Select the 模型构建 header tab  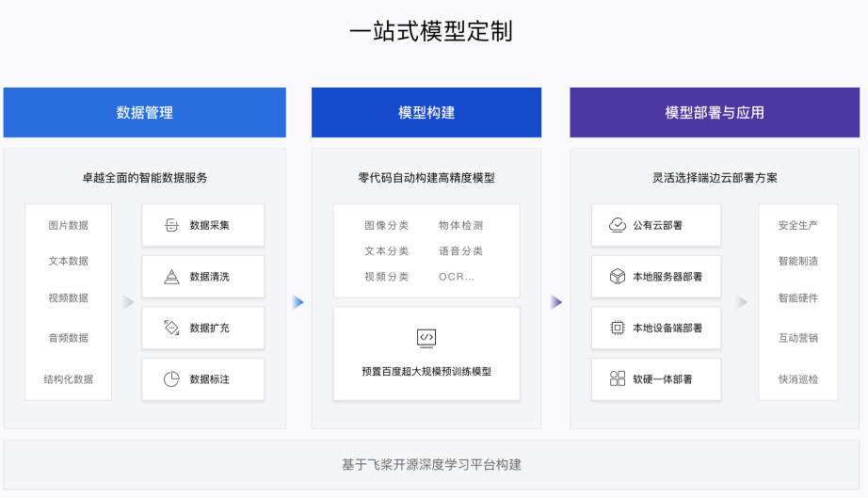(x=426, y=113)
